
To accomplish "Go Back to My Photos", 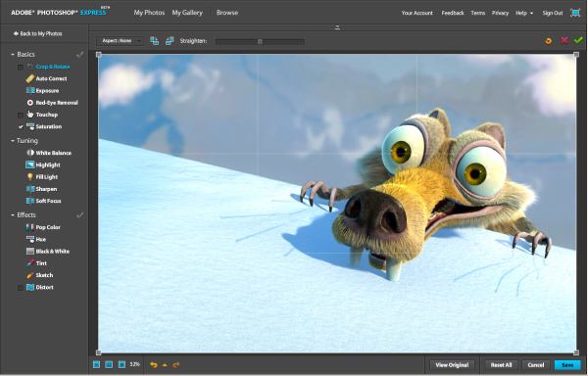I will (38, 33).
